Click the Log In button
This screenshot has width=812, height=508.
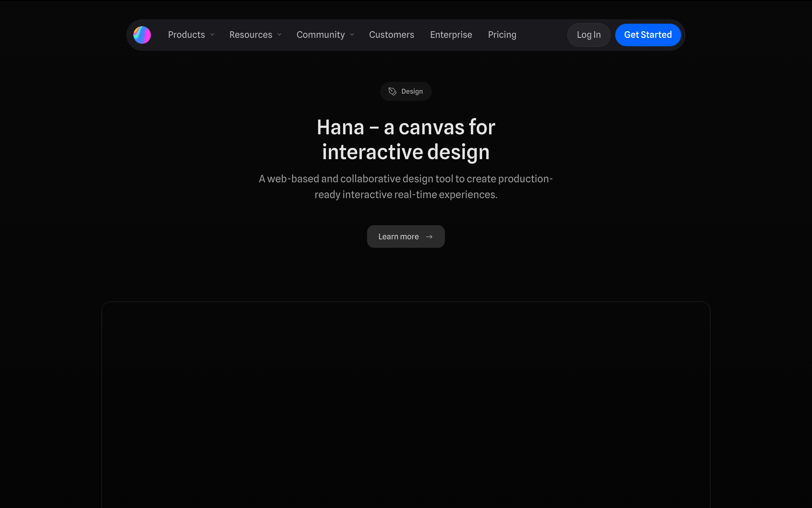tap(588, 35)
